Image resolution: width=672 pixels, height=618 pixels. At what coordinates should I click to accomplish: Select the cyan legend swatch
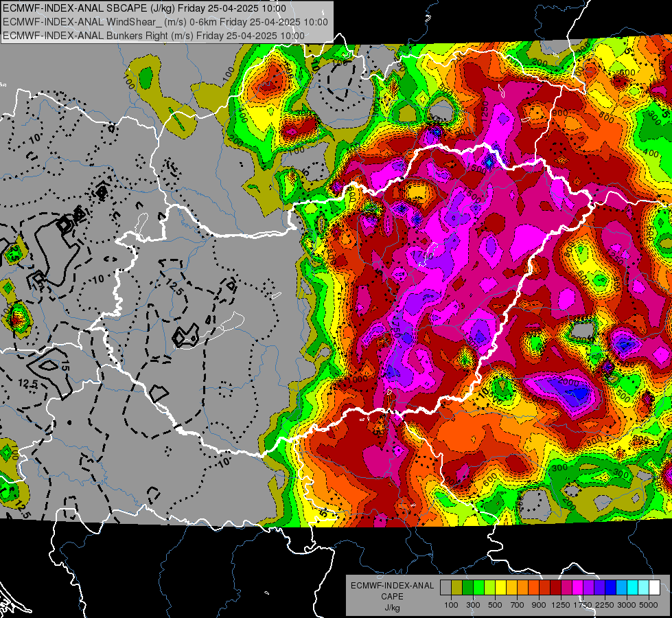(x=633, y=587)
